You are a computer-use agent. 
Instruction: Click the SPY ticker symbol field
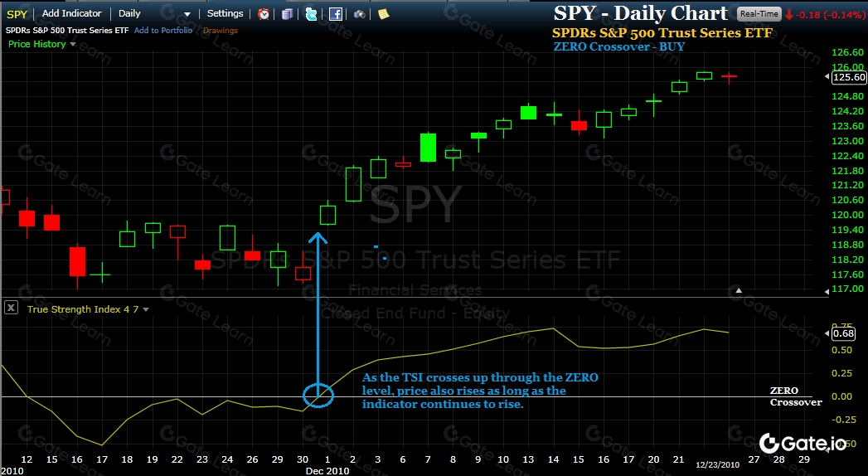click(17, 14)
